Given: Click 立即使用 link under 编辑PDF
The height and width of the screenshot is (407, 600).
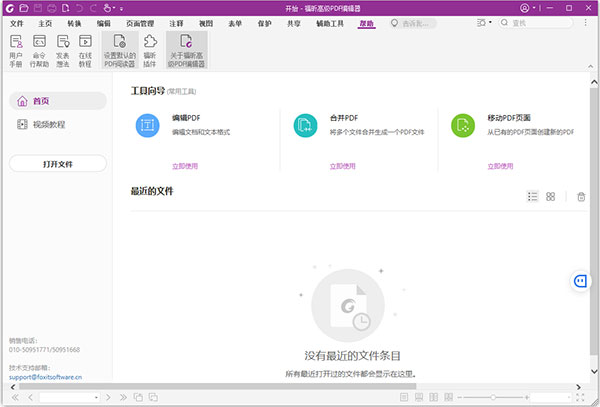Looking at the screenshot, I should [185, 166].
